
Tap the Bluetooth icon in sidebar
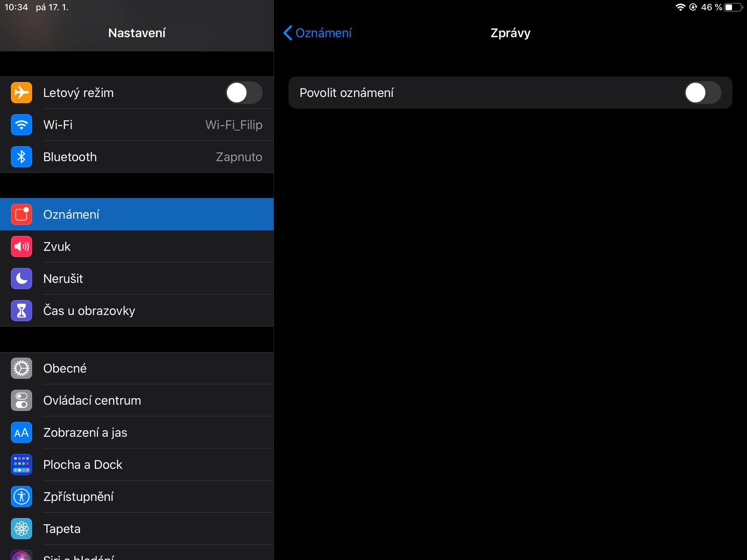tap(22, 157)
